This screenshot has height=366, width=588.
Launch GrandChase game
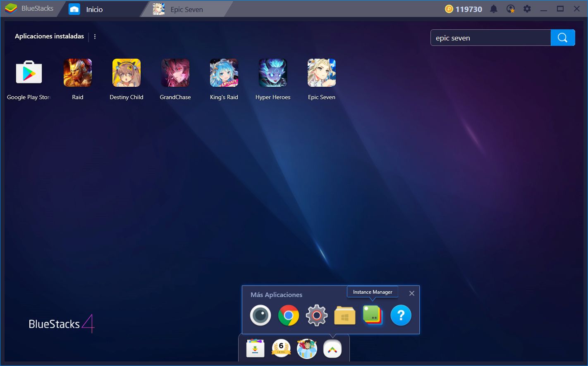click(x=175, y=73)
